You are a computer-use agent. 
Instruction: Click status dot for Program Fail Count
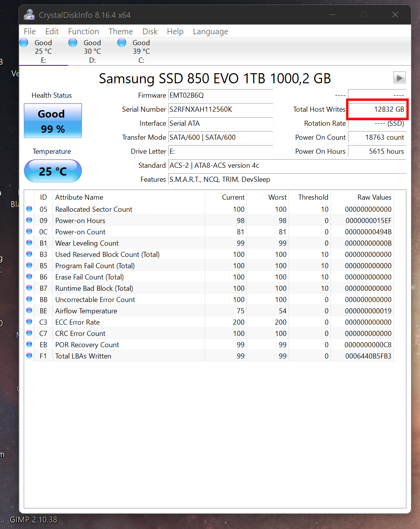tap(29, 265)
